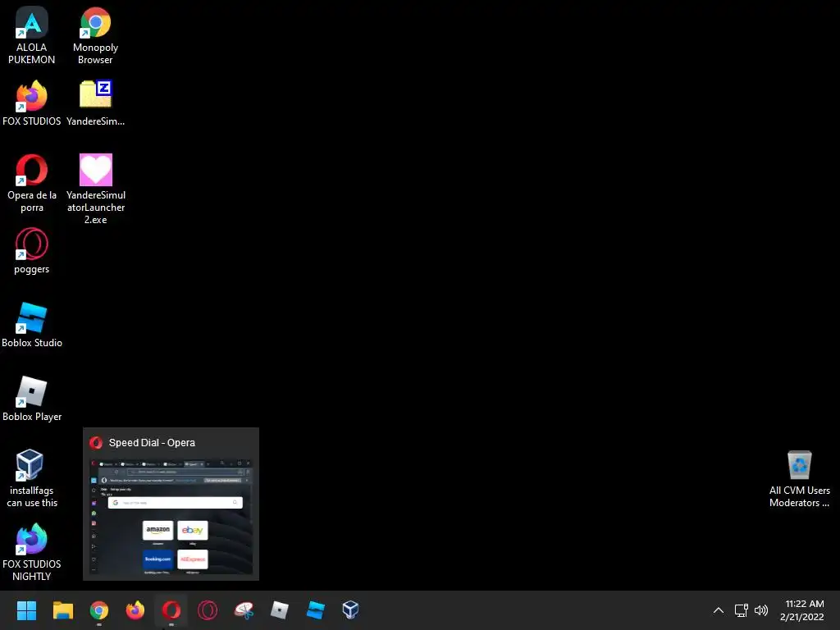Select the installfags can use this VirtualBox icon

click(x=32, y=478)
